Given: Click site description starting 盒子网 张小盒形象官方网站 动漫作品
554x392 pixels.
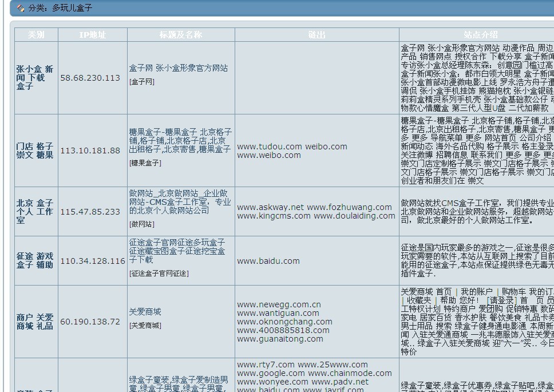Looking at the screenshot, I should click(x=477, y=78).
